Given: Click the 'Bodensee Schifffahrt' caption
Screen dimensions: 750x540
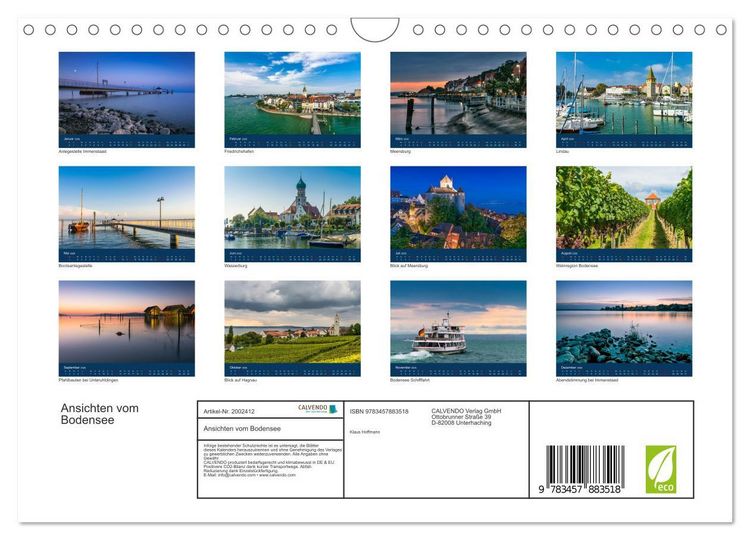Looking at the screenshot, I should [410, 380].
